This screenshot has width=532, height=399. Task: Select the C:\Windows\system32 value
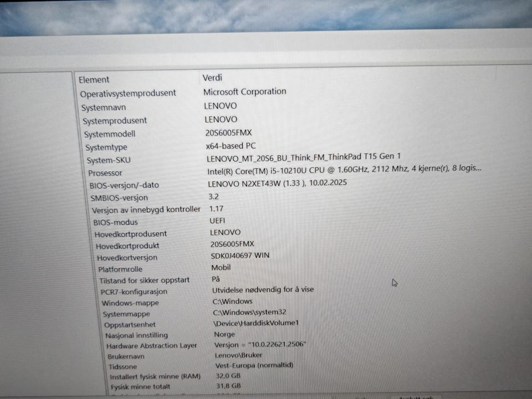tap(249, 312)
